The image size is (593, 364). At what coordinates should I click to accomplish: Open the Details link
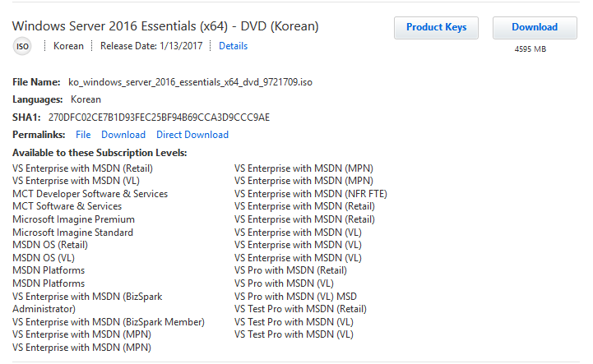(x=233, y=46)
